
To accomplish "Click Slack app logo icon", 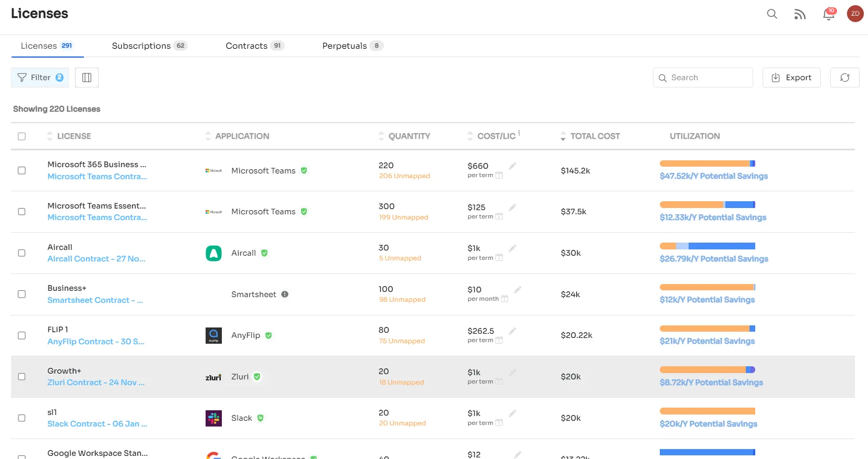I will (x=213, y=418).
